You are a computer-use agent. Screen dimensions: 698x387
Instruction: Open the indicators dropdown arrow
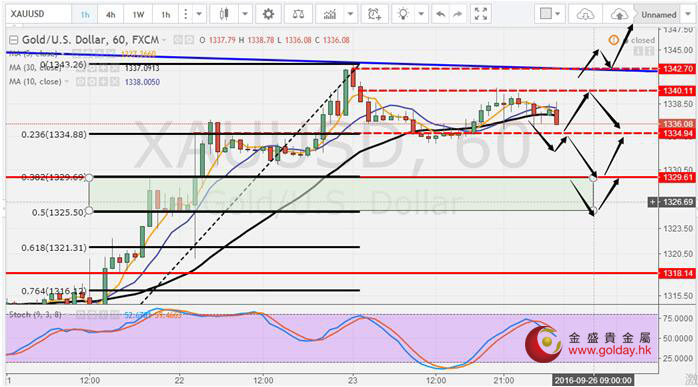click(x=350, y=14)
